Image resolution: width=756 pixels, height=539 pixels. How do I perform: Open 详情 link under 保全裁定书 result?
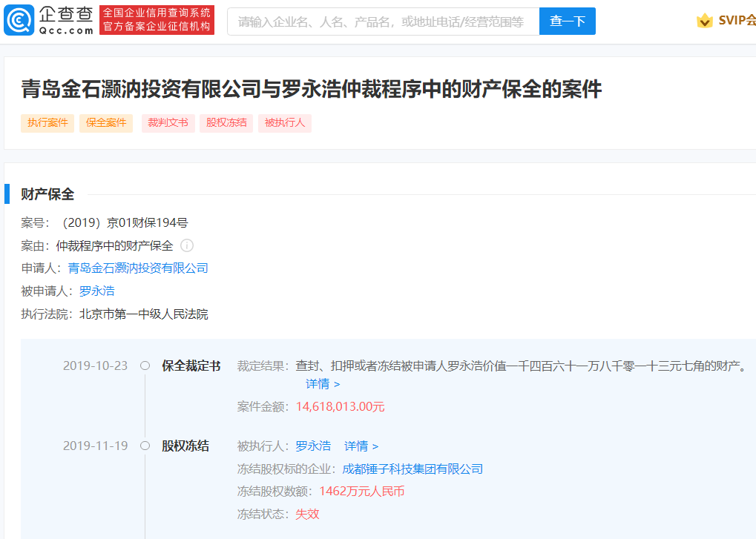[323, 384]
